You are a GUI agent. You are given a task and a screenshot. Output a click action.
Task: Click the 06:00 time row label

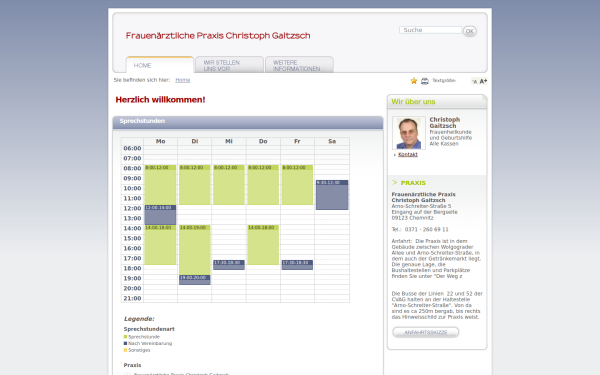132,148
